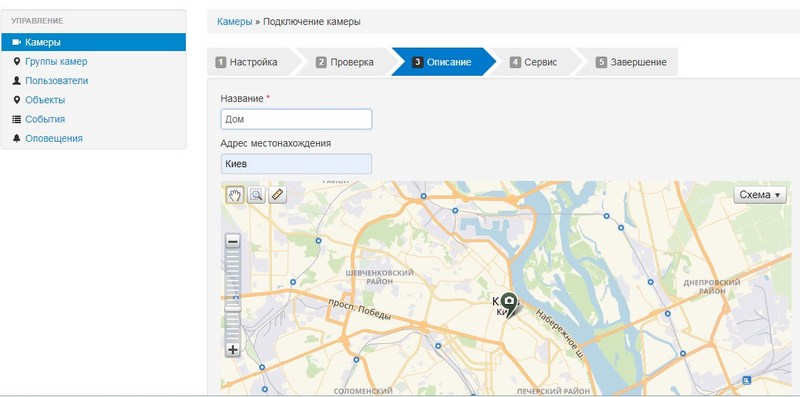Click the pin icon beside Группы камер
This screenshot has height=397, width=800.
pyautogui.click(x=16, y=61)
